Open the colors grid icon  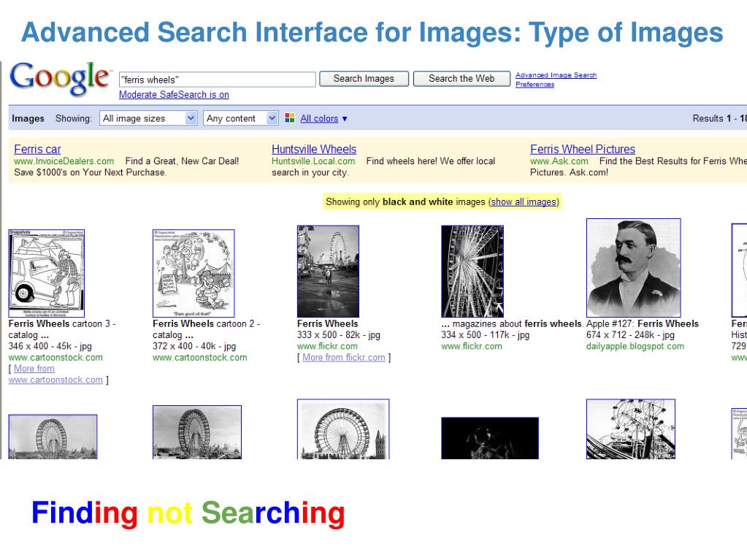click(290, 118)
